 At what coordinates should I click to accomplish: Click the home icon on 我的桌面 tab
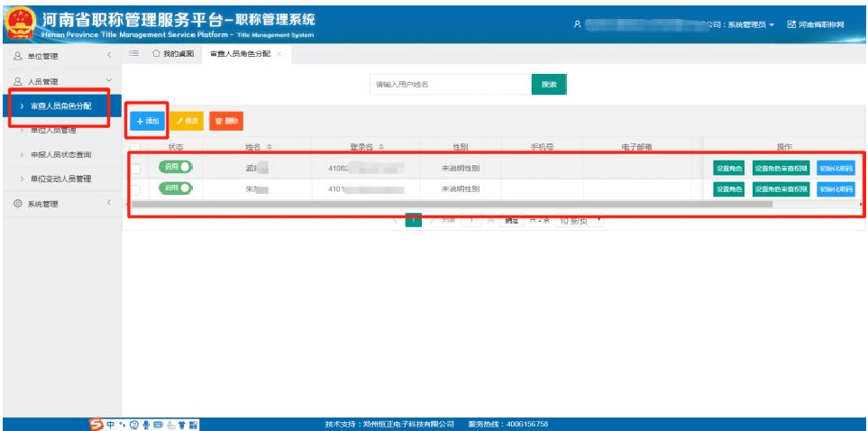tap(156, 53)
